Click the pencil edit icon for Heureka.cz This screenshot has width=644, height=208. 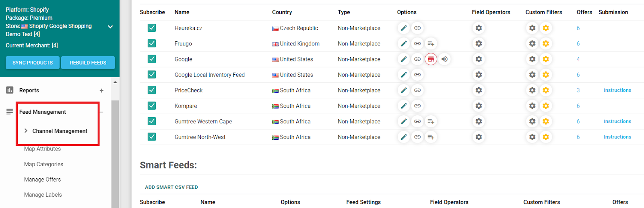coord(404,28)
